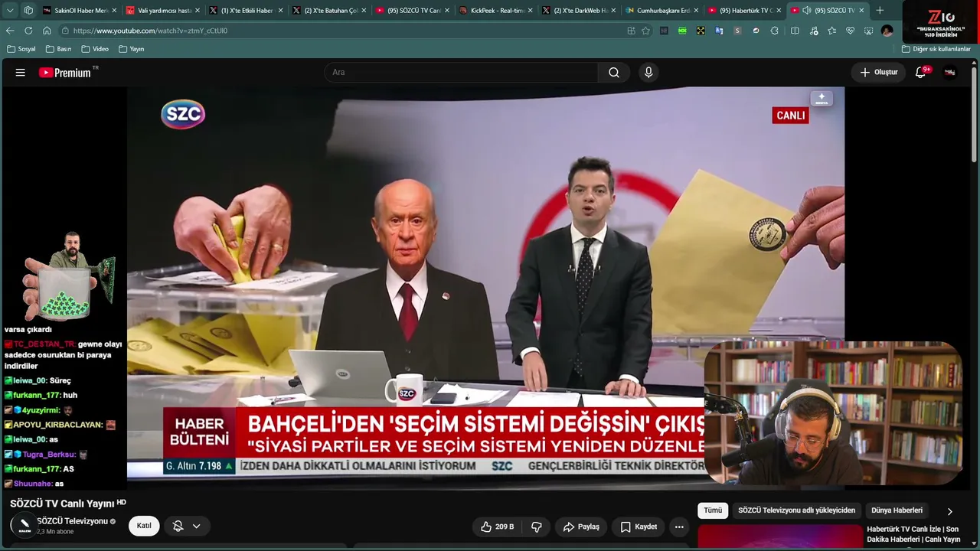Click the Katıl join button
980x551 pixels.
click(x=144, y=526)
